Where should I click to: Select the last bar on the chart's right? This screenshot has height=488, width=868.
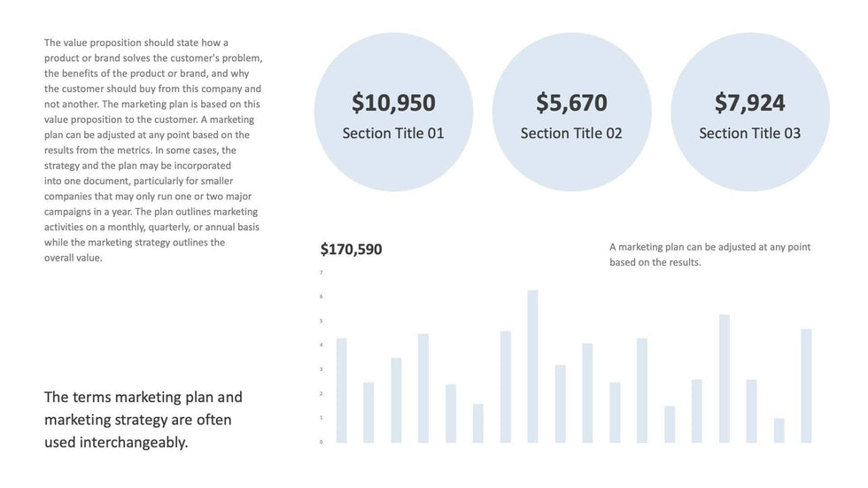pyautogui.click(x=806, y=385)
